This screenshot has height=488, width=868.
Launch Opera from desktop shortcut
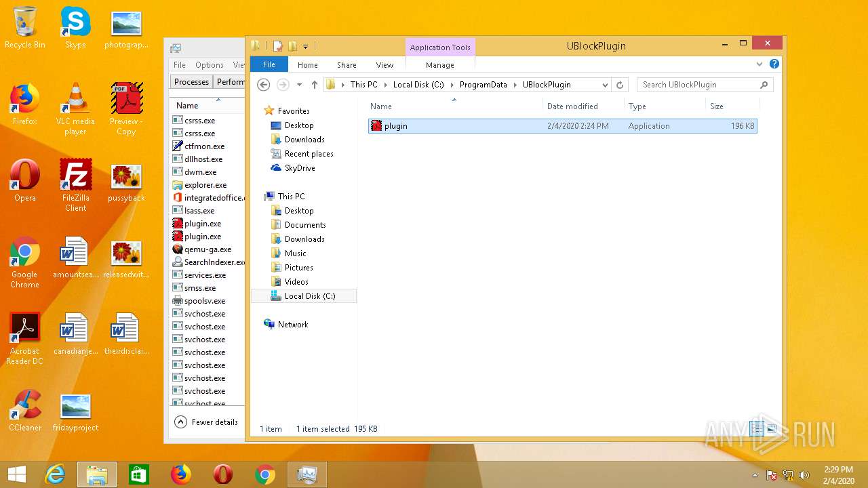click(25, 180)
